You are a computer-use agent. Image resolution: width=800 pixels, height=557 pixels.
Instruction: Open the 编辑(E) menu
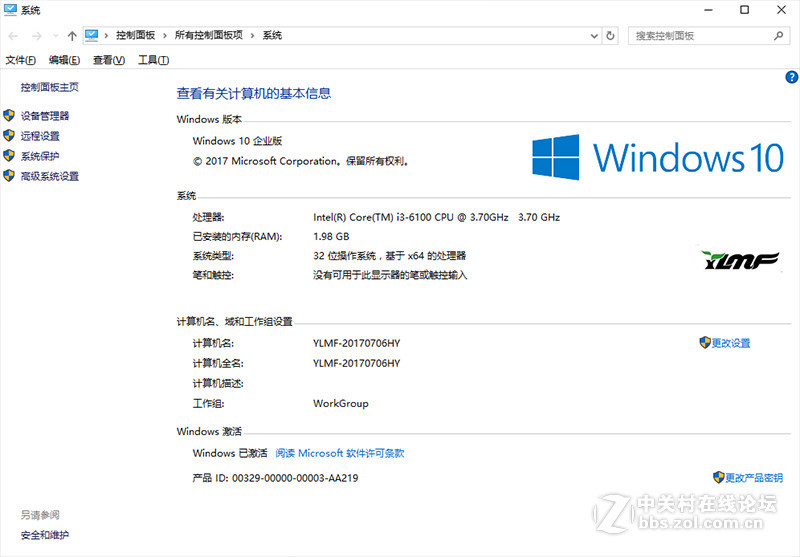tap(64, 60)
